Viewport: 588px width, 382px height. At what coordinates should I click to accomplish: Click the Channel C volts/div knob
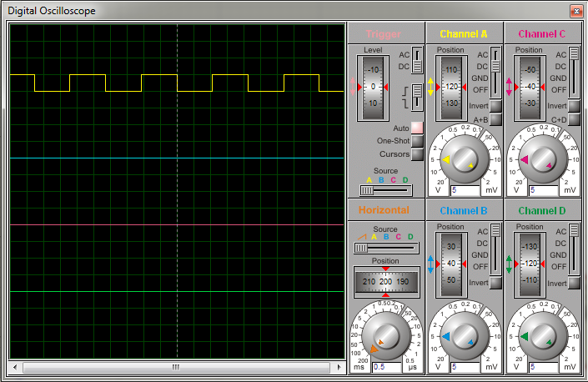pos(543,159)
